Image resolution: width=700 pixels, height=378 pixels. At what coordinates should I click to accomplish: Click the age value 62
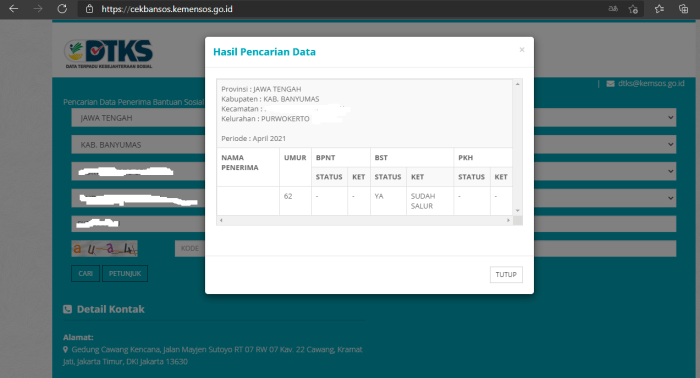[x=288, y=196]
